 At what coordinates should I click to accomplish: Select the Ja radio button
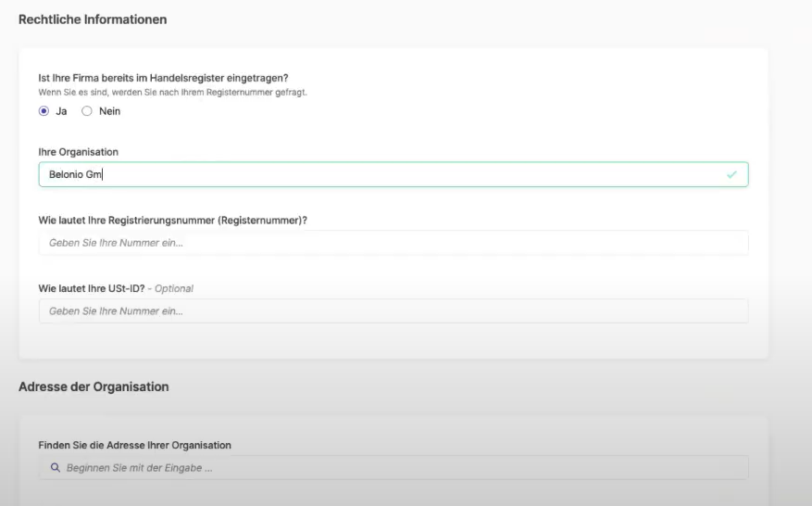(44, 111)
